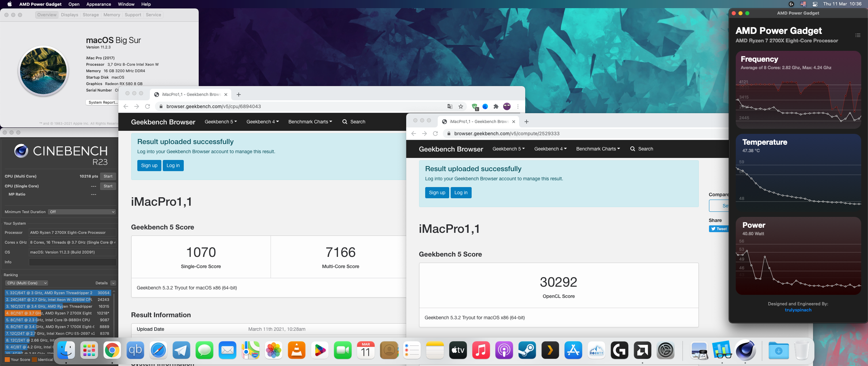Open the Chrome extensions puzzle icon

click(496, 106)
